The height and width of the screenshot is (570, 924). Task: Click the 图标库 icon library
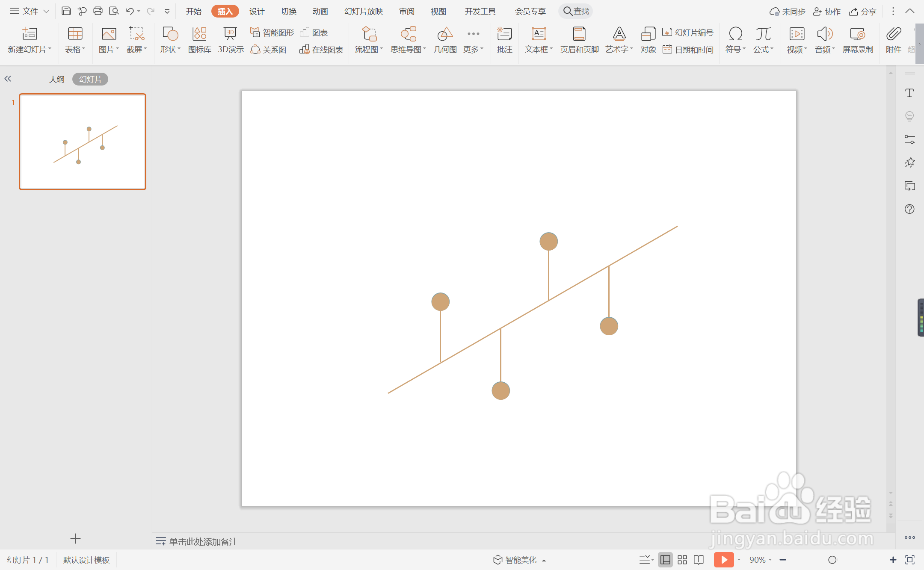click(x=199, y=40)
